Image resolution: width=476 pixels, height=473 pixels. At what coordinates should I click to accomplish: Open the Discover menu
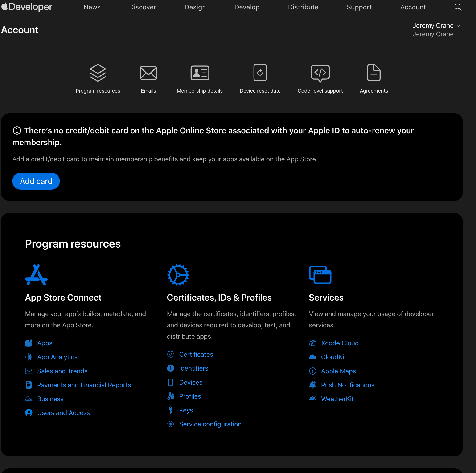click(x=142, y=7)
